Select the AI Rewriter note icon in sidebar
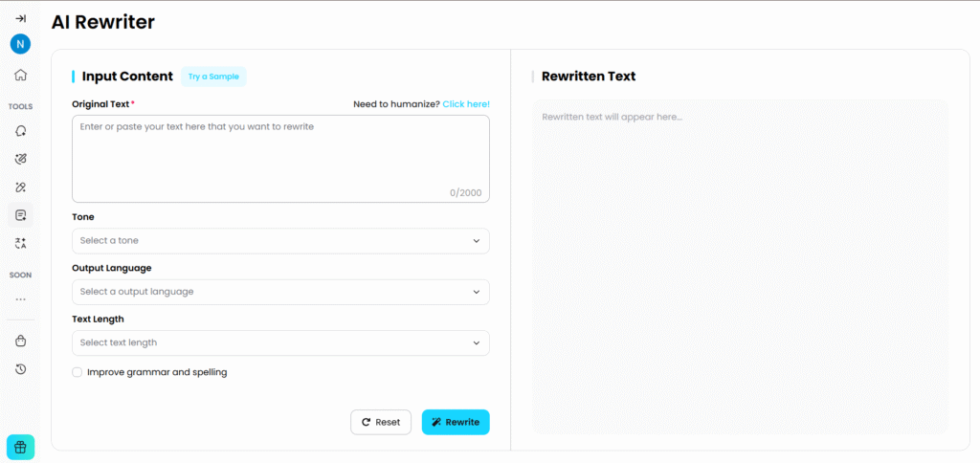The width and height of the screenshot is (980, 463). click(21, 215)
